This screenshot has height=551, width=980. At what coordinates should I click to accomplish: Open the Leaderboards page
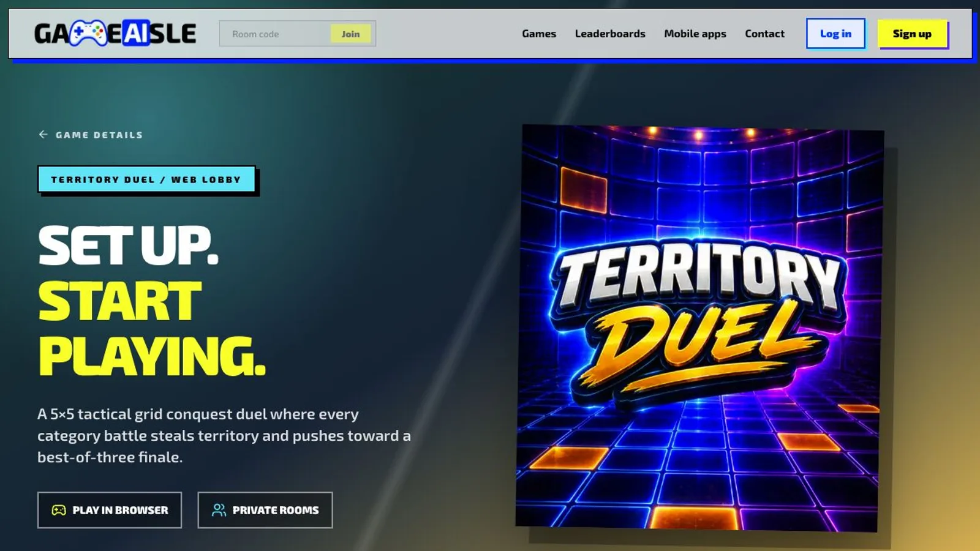(x=610, y=34)
